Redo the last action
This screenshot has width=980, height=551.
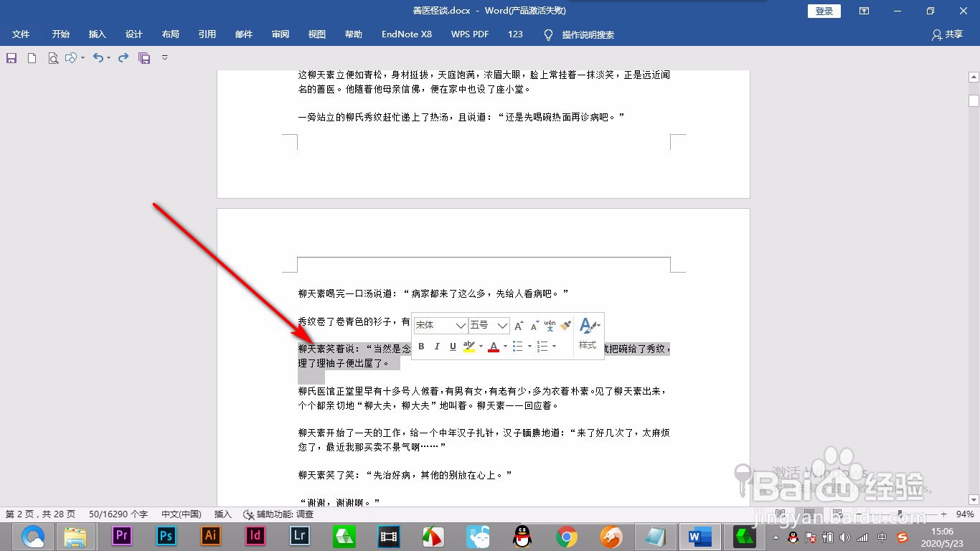[x=122, y=57]
